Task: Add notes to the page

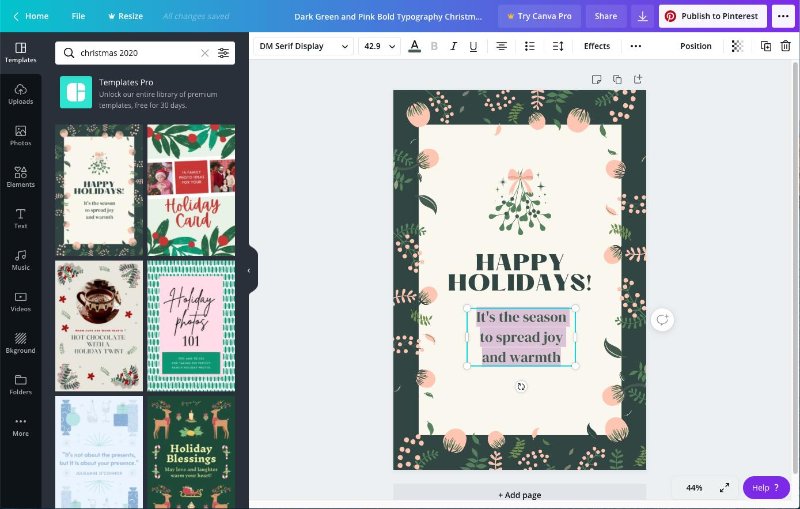Action: (x=596, y=79)
